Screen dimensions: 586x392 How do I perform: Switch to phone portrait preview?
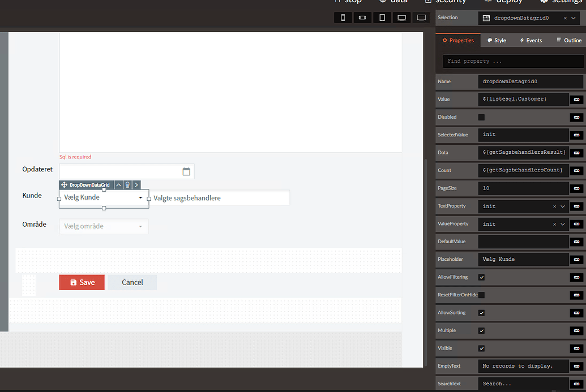point(343,18)
